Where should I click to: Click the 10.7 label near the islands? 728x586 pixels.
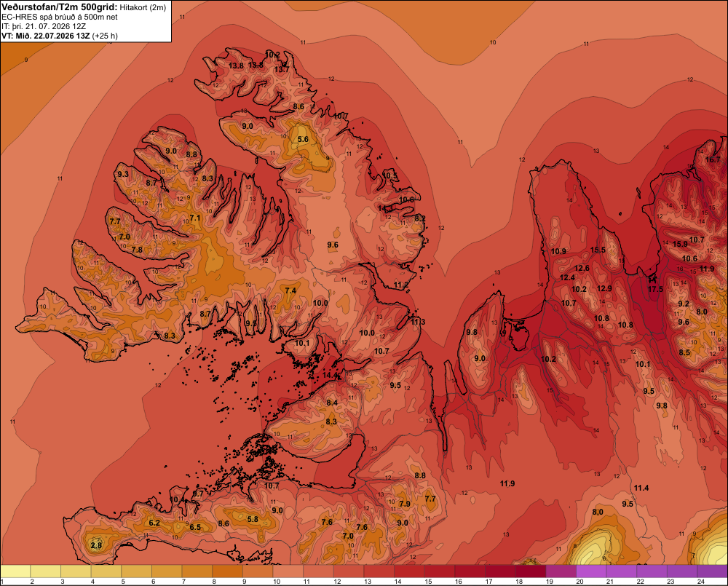click(x=272, y=486)
